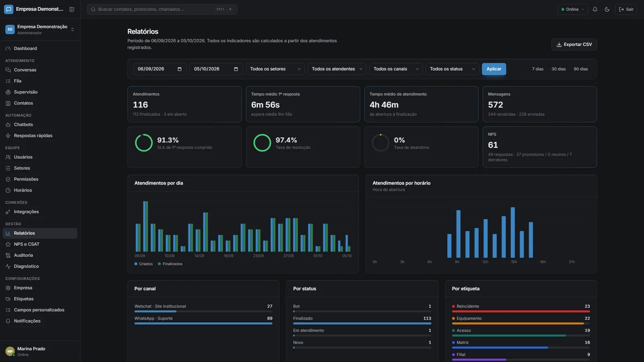Image resolution: width=644 pixels, height=362 pixels.
Task: Click the WhatsApp · Suporte progress bar
Action: click(203, 323)
